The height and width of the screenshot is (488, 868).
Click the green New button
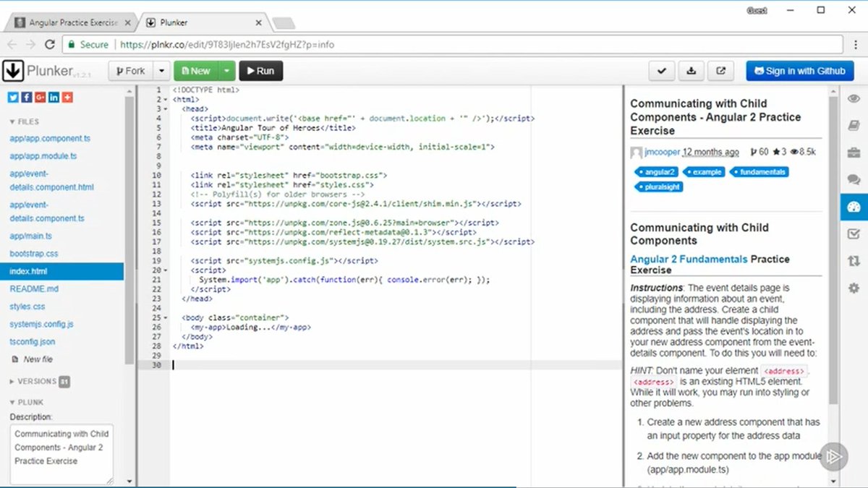tap(196, 71)
